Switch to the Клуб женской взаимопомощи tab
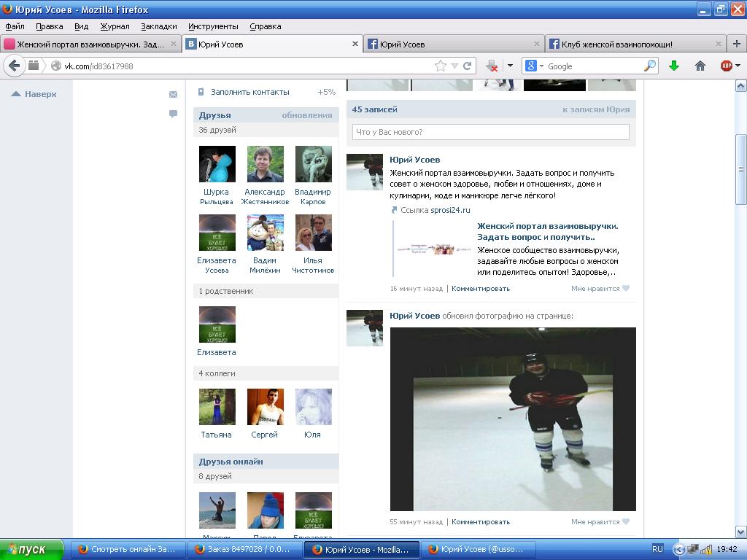 point(635,44)
